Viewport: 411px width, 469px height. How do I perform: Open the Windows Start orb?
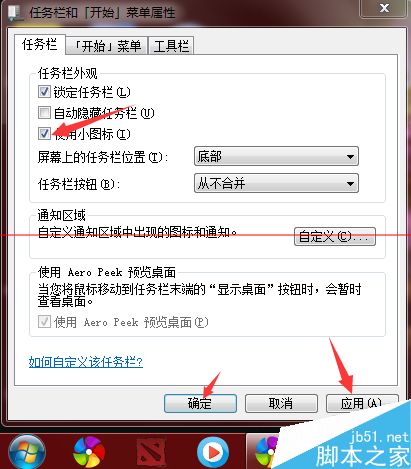(27, 453)
